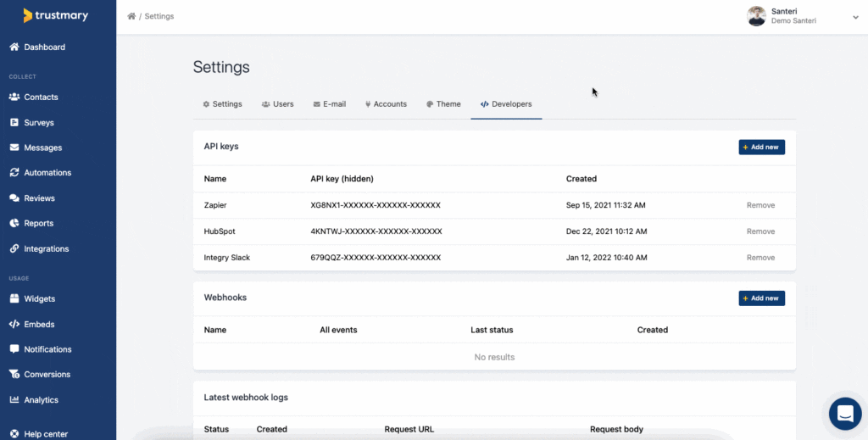Click the Widgets box icon

coord(14,299)
